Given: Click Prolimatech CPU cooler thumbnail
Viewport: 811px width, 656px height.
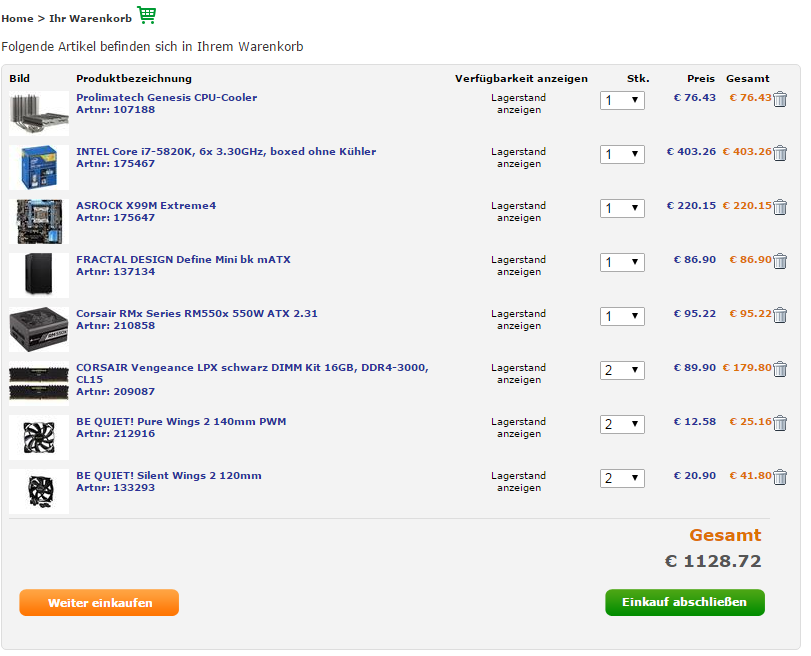Looking at the screenshot, I should point(39,113).
